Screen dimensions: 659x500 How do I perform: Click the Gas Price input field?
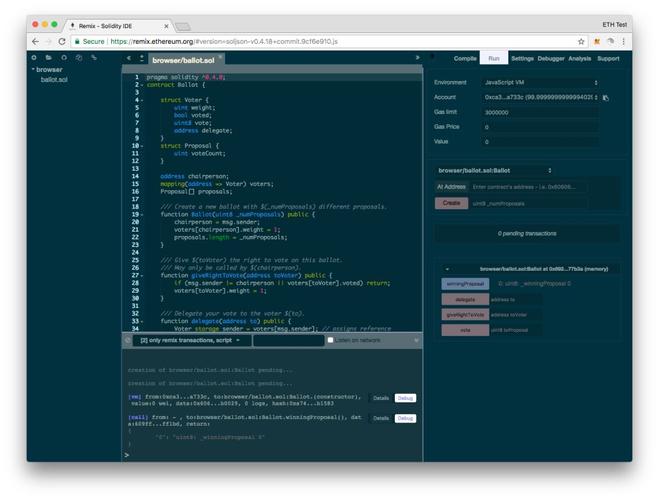540,127
